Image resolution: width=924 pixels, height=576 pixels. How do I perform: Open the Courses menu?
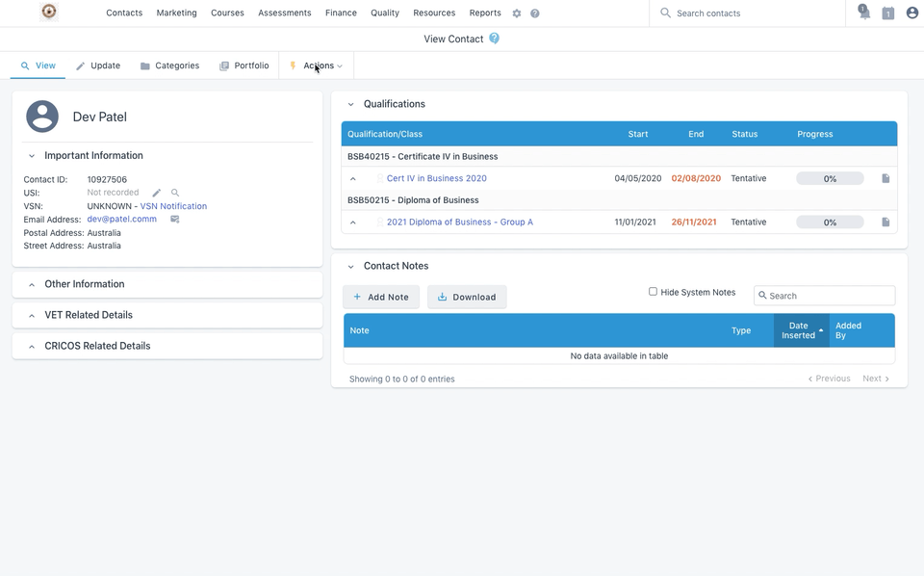(x=227, y=13)
